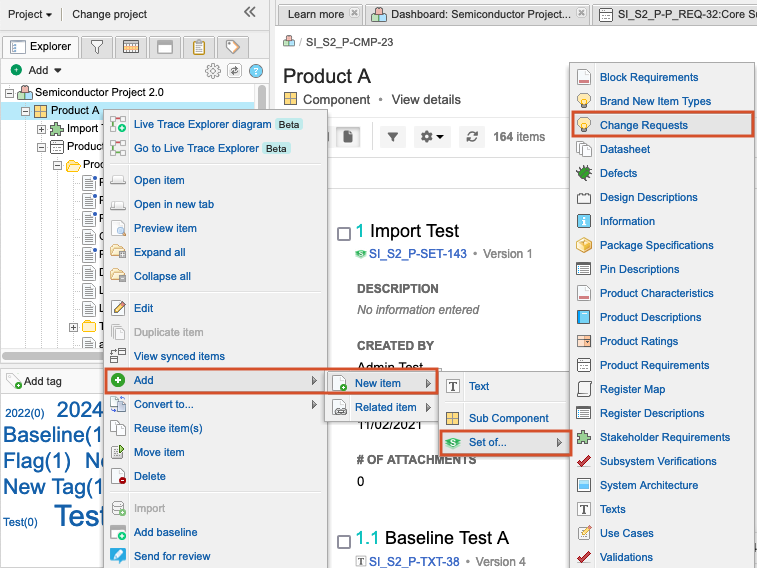Click the explorer settings gear icon
Screen dimensions: 757x568
[212, 70]
